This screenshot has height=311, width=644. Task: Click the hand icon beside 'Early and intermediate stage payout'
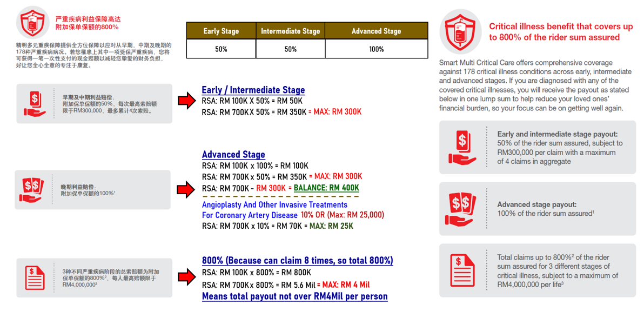pyautogui.click(x=462, y=147)
